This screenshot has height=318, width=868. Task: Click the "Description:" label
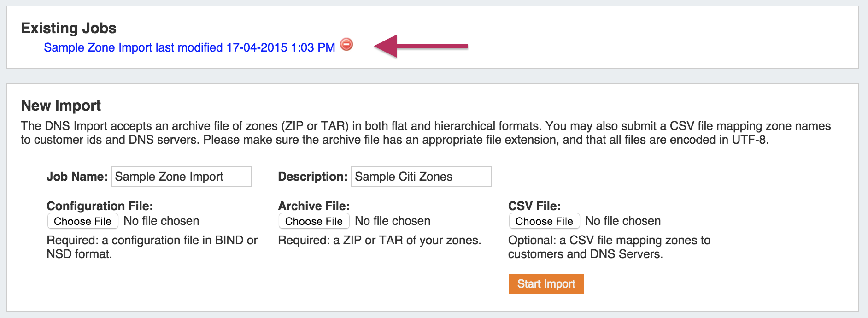click(x=312, y=177)
